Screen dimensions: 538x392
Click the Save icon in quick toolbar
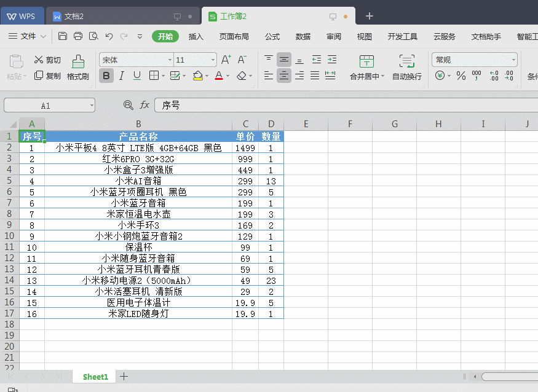tap(63, 36)
